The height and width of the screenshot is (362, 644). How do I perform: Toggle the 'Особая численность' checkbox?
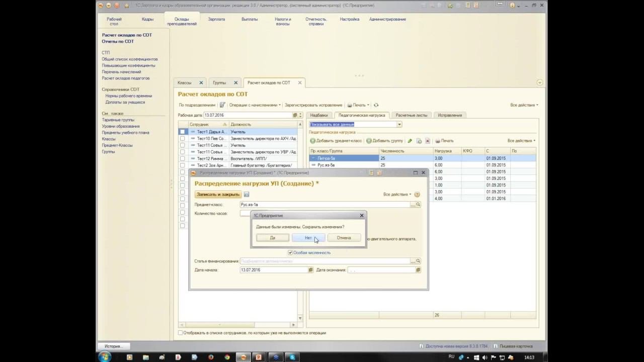290,253
